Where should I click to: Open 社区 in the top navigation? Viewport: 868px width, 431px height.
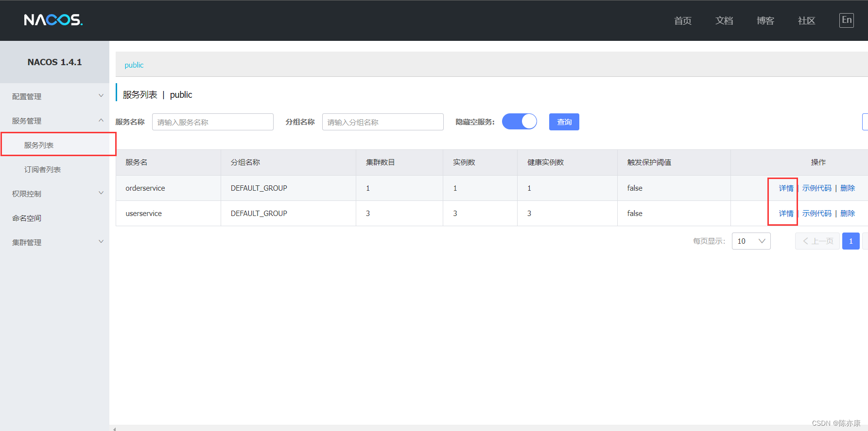pyautogui.click(x=806, y=20)
